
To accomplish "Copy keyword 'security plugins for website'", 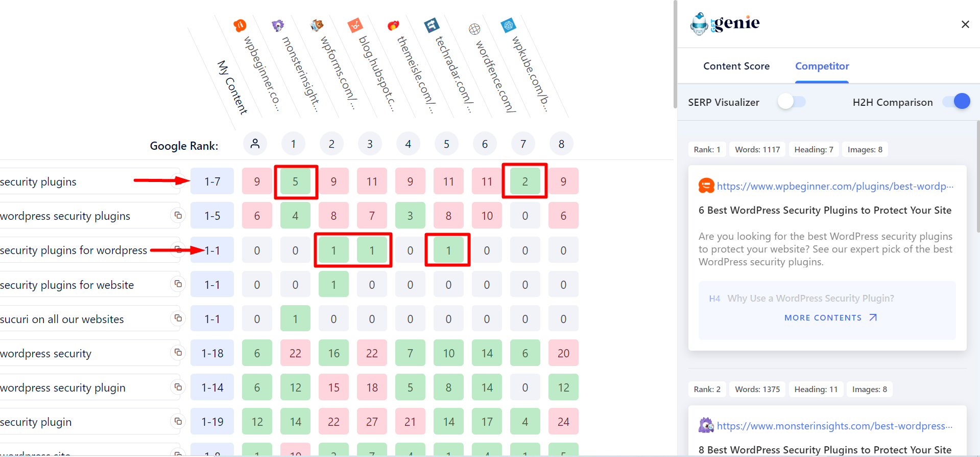I will (x=178, y=284).
